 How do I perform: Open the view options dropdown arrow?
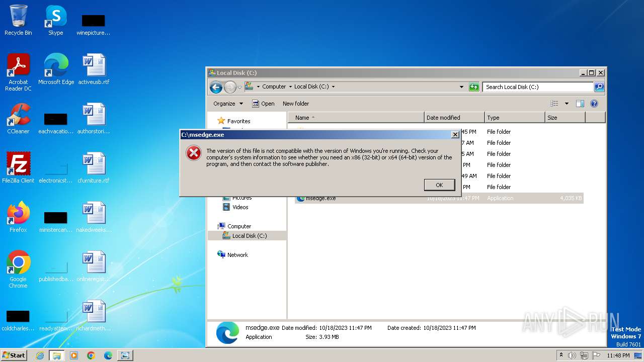[567, 104]
